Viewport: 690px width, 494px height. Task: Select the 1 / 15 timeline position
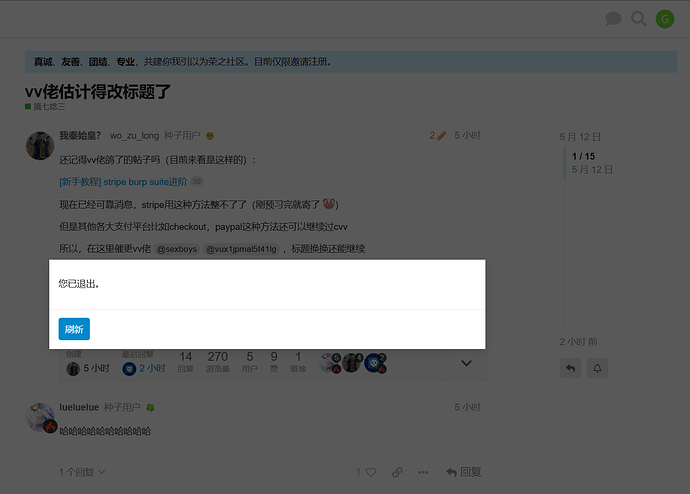tap(583, 156)
